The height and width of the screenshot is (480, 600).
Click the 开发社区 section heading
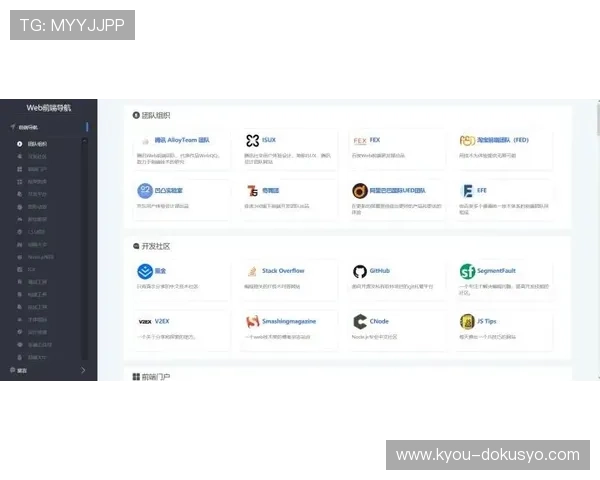(157, 245)
